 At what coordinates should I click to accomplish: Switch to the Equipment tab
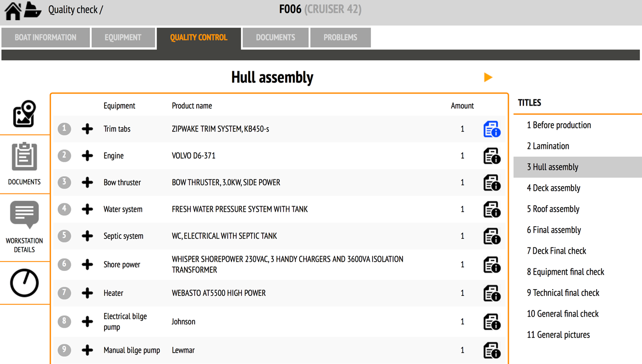point(123,37)
